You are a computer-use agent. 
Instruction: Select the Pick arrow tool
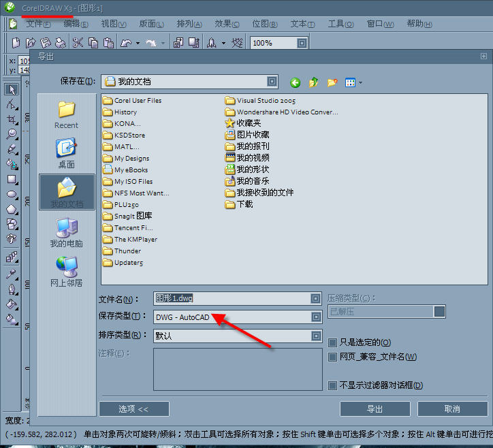12,90
